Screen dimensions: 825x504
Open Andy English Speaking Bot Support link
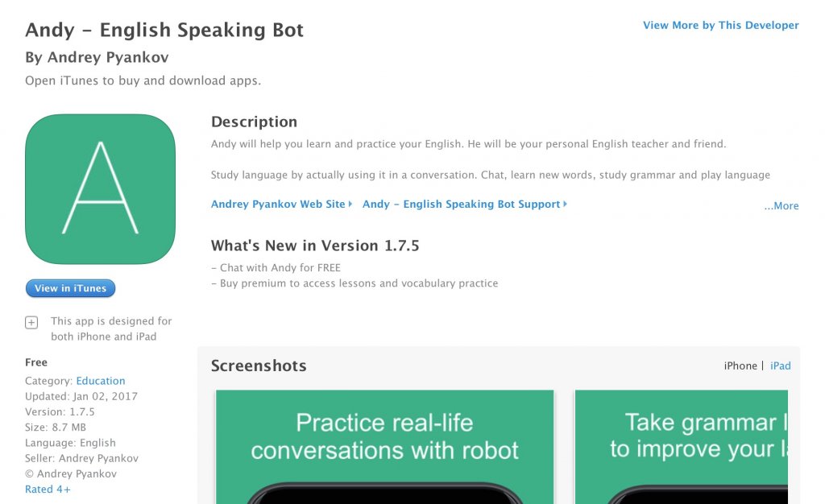point(461,204)
